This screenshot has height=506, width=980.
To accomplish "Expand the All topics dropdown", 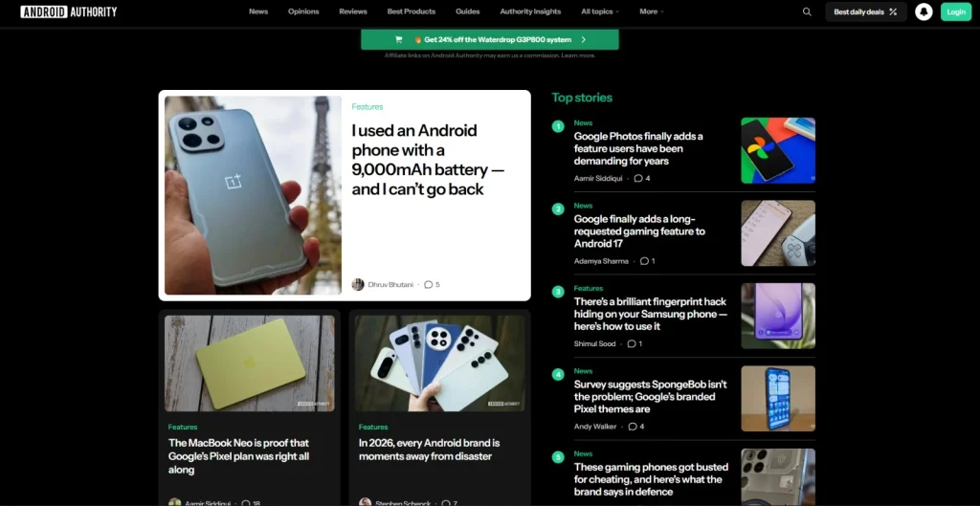I will click(600, 11).
